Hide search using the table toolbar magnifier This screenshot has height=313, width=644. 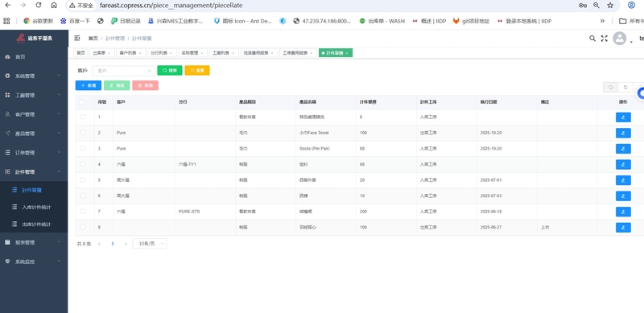611,87
